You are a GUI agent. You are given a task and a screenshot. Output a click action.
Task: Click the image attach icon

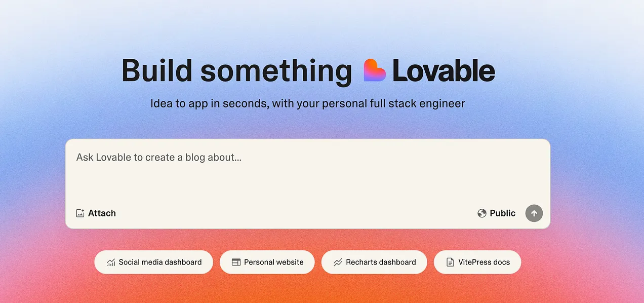click(80, 213)
